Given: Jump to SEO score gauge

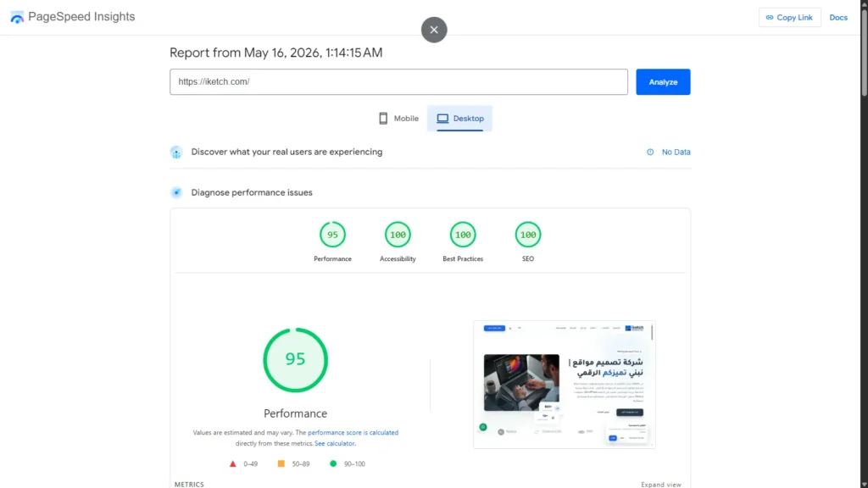Looking at the screenshot, I should 528,235.
